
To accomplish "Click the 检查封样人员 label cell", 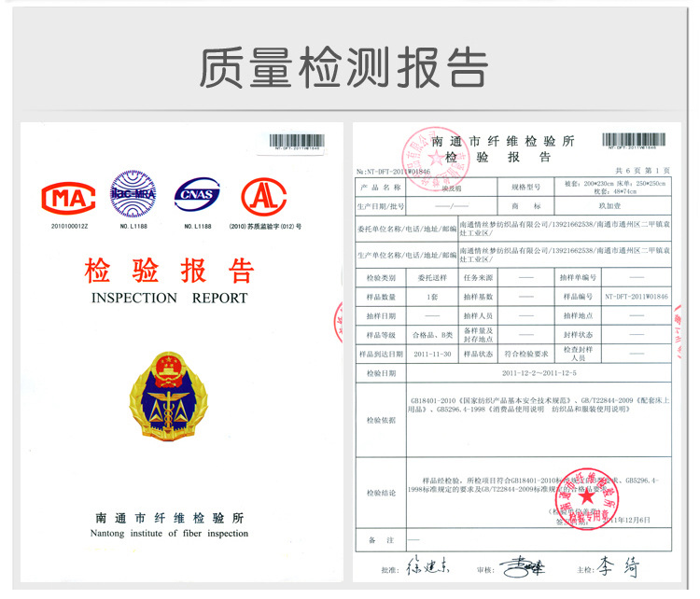I will pos(578,354).
